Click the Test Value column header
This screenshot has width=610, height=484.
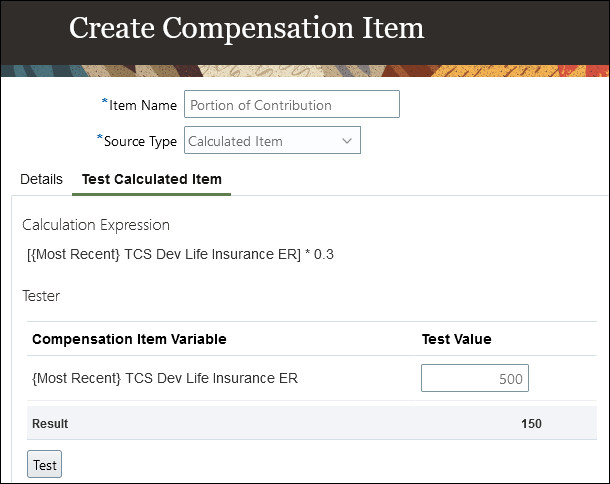tap(456, 339)
